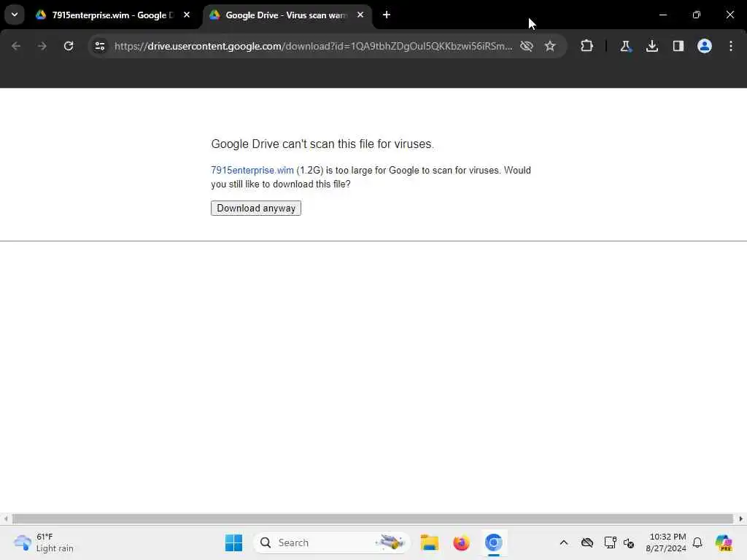Open the Copilot preview icon
Image resolution: width=747 pixels, height=560 pixels.
724,542
